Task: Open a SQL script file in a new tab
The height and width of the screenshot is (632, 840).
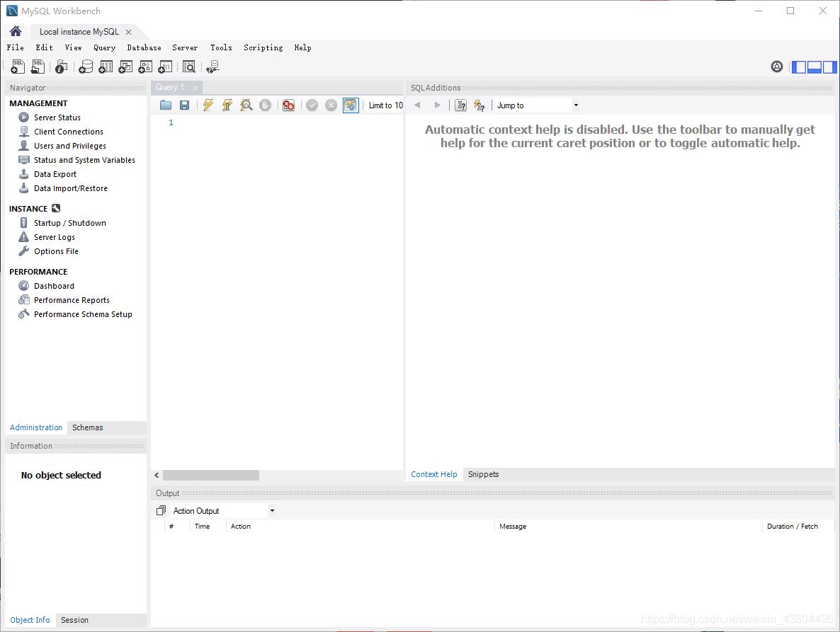Action: click(x=38, y=67)
